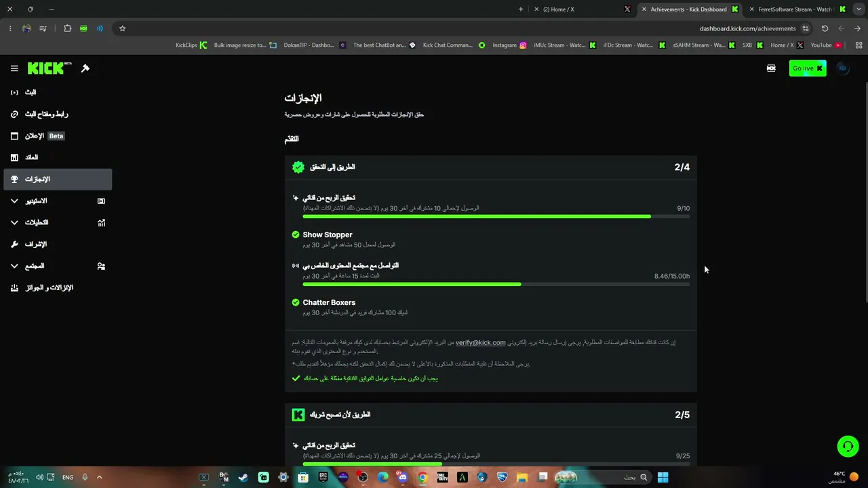Open a new browser tab

coord(521,9)
